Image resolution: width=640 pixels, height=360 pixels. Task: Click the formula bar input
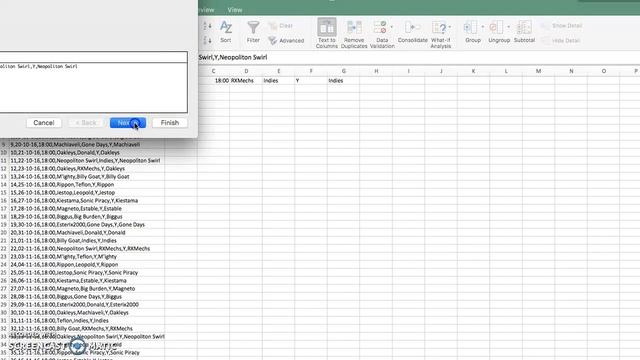[419, 58]
